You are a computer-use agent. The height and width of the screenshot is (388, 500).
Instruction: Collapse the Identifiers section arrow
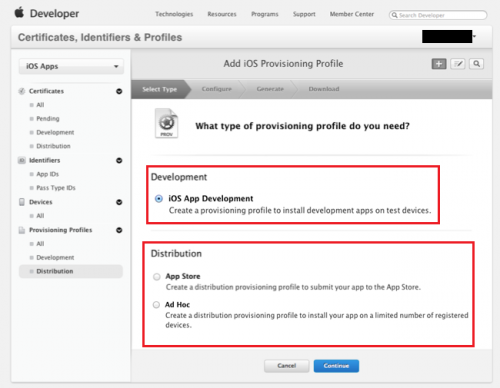[x=119, y=160]
